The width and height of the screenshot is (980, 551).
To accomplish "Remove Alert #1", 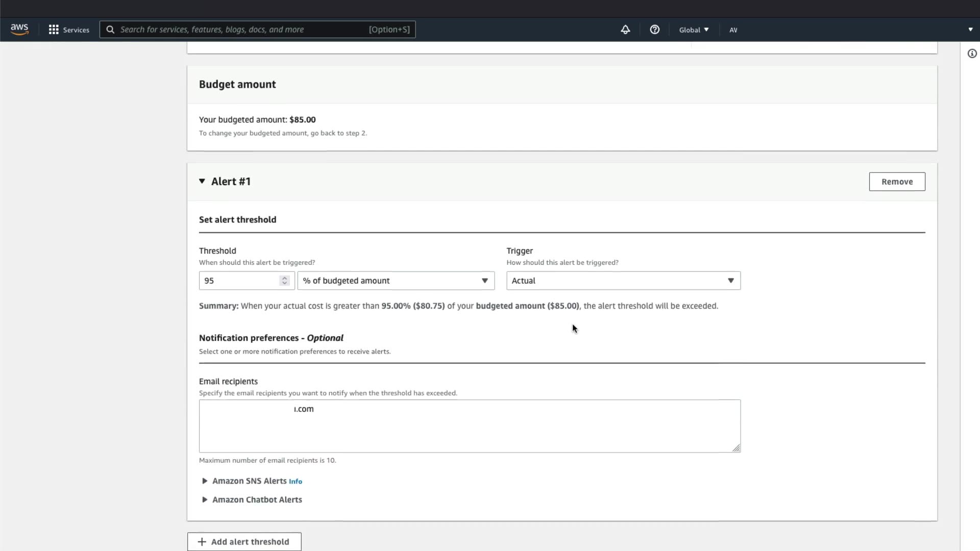I will pos(896,182).
